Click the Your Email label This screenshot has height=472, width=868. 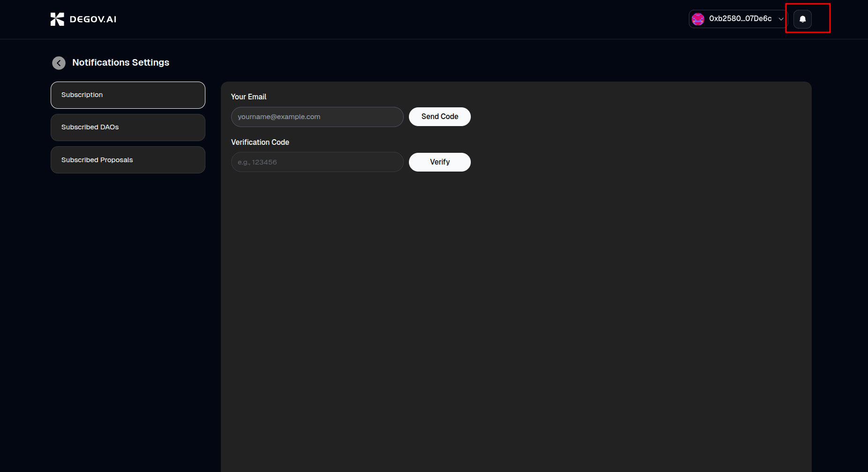pyautogui.click(x=249, y=97)
